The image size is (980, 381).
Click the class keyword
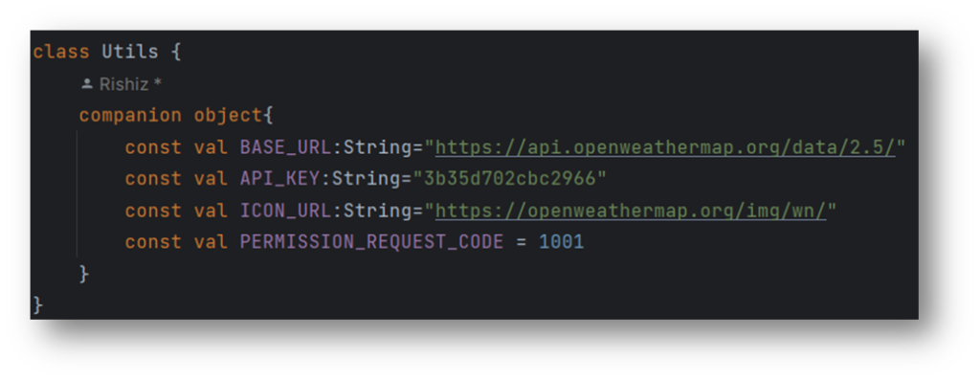point(60,52)
